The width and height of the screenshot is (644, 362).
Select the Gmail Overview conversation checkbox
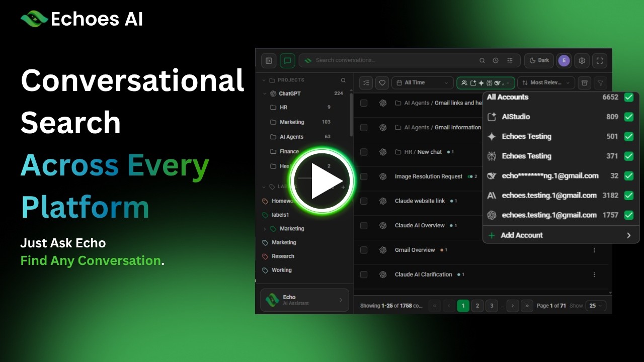pos(364,250)
